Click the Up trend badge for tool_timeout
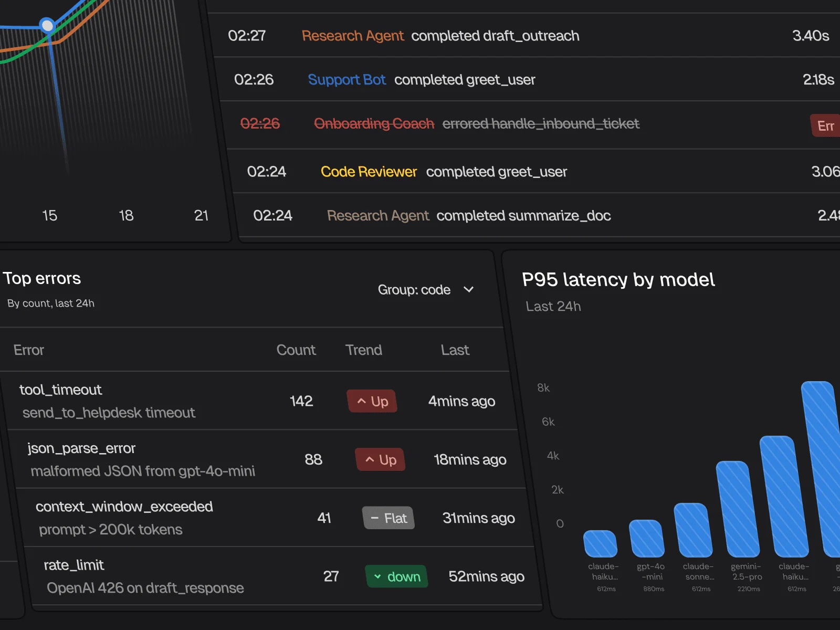This screenshot has width=840, height=630. click(x=372, y=402)
